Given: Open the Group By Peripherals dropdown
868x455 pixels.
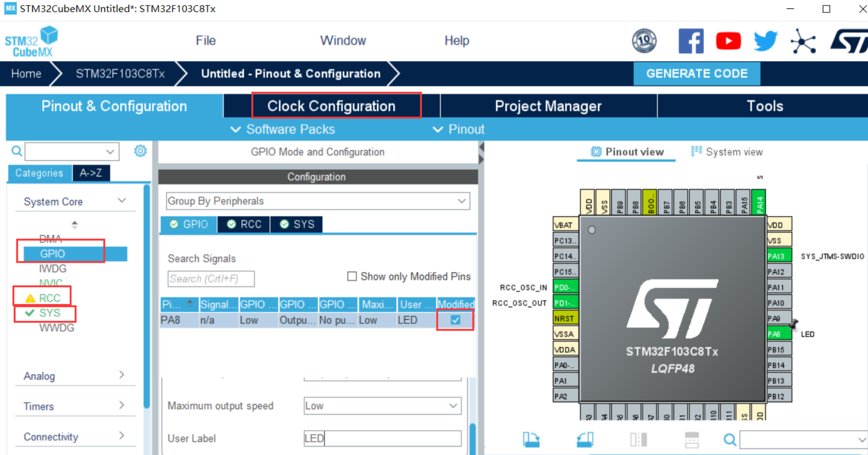Looking at the screenshot, I should click(x=318, y=201).
